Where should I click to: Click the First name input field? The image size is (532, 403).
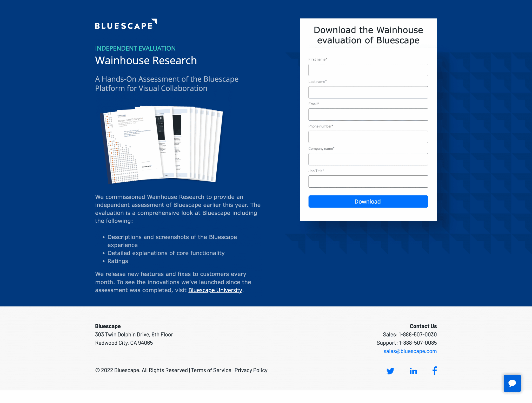[368, 70]
